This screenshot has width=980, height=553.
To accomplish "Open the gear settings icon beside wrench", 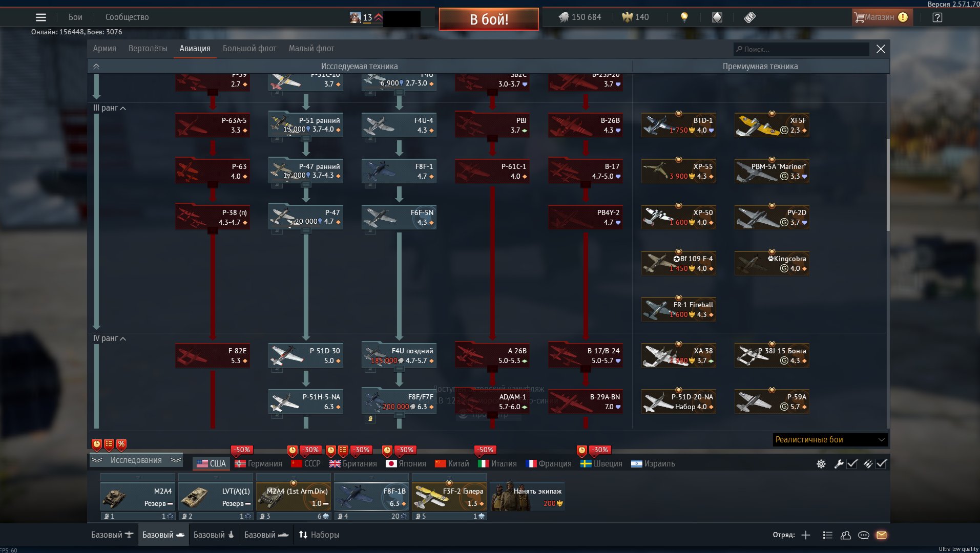I will pos(821,464).
